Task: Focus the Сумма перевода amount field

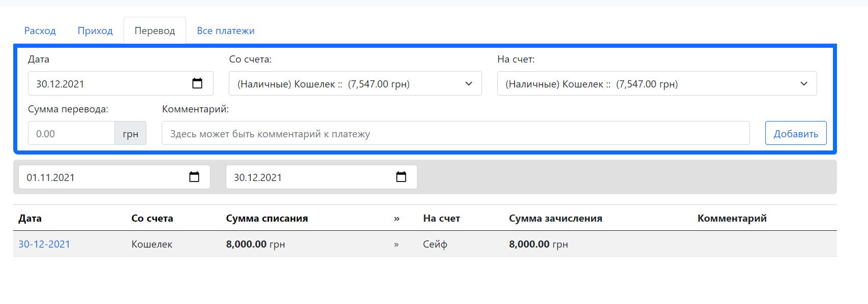Action: pos(71,133)
